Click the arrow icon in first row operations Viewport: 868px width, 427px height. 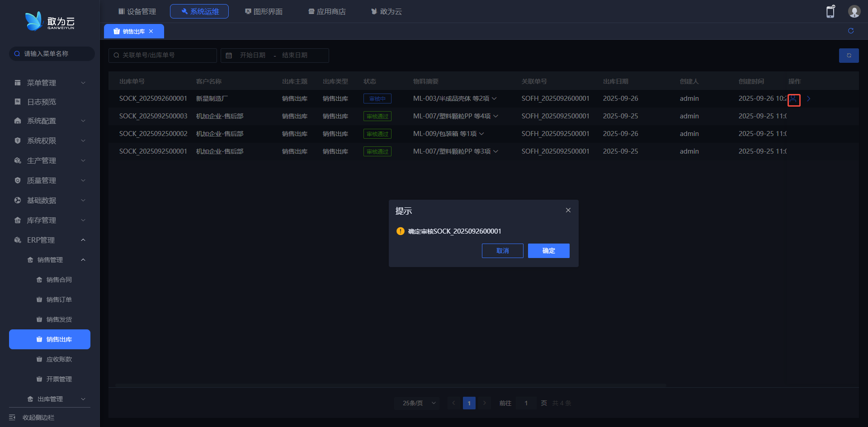[808, 99]
